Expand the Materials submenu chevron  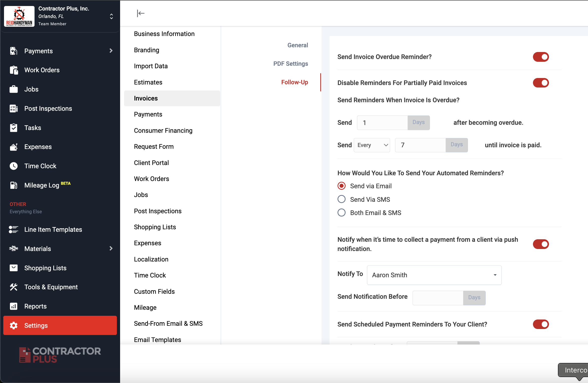111,248
